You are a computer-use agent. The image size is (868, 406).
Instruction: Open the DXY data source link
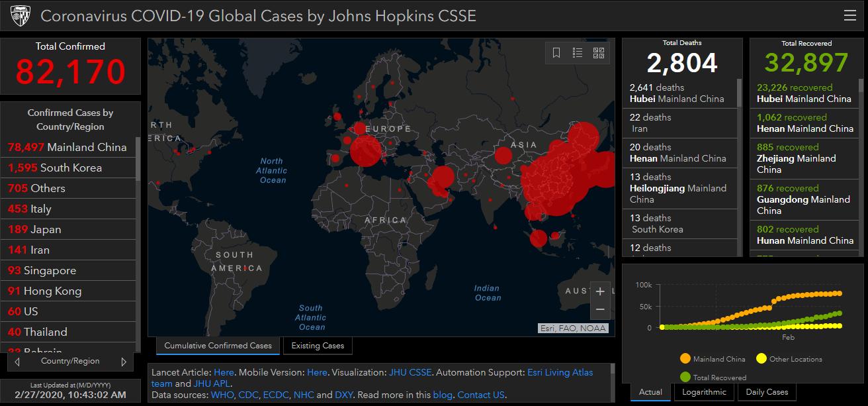point(344,395)
